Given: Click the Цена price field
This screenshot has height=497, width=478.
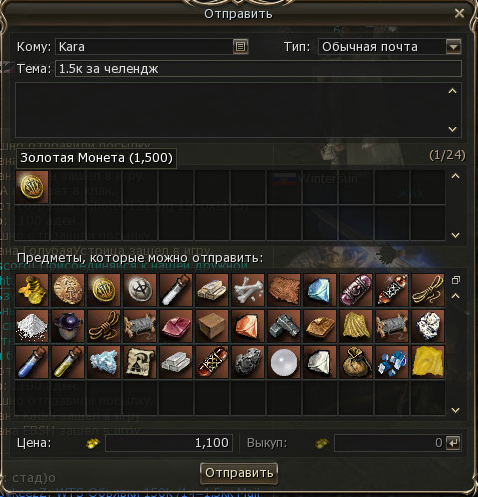Looking at the screenshot, I should [x=169, y=443].
